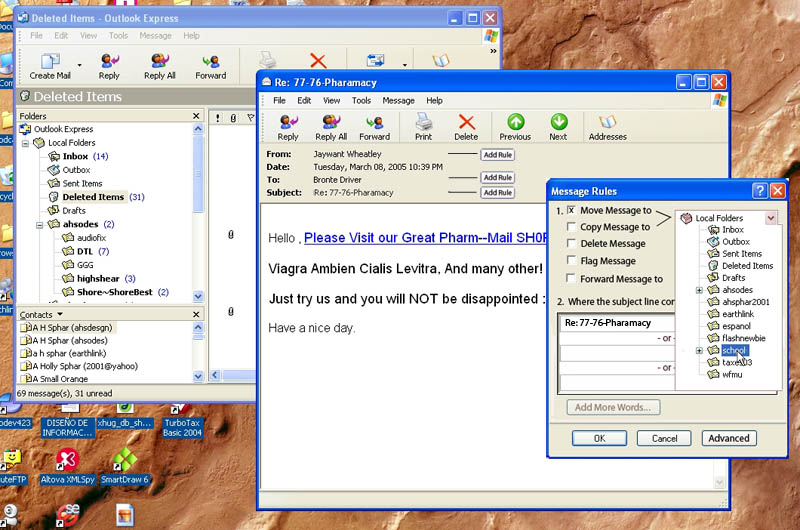Close the Folders pane

196,116
